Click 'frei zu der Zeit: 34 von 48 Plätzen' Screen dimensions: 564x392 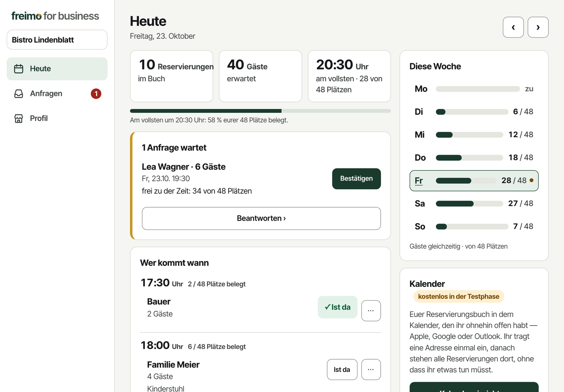click(197, 191)
